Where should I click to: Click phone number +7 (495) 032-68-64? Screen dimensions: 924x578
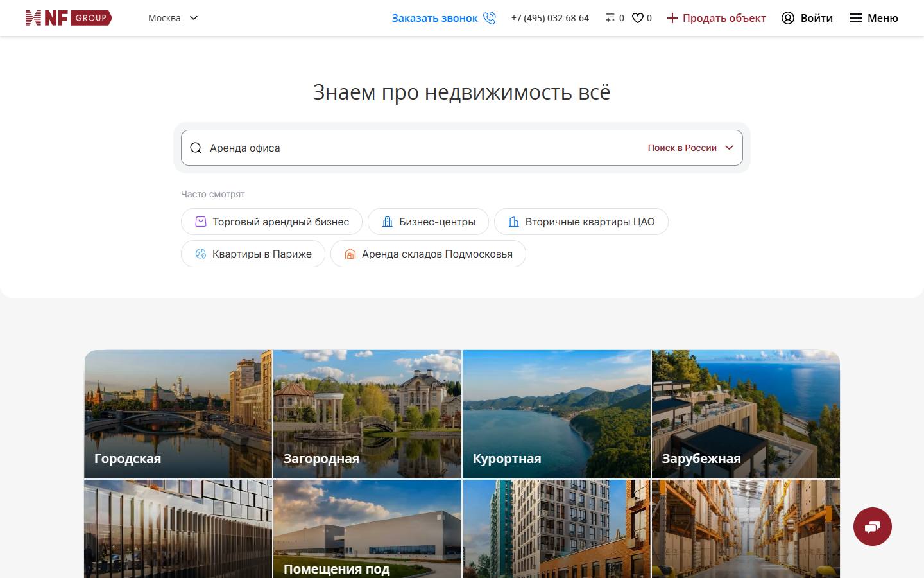pyautogui.click(x=550, y=18)
